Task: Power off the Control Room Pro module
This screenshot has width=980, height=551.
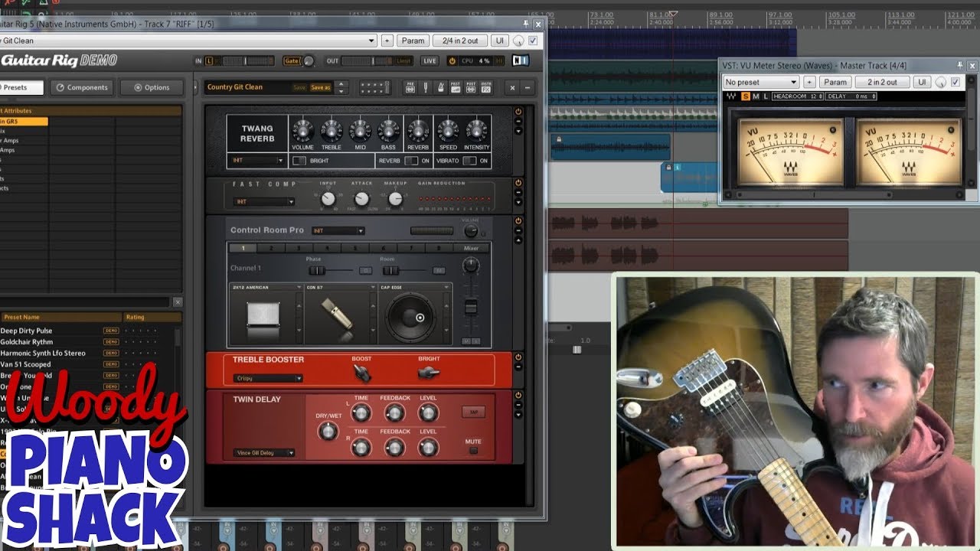Action: click(518, 221)
